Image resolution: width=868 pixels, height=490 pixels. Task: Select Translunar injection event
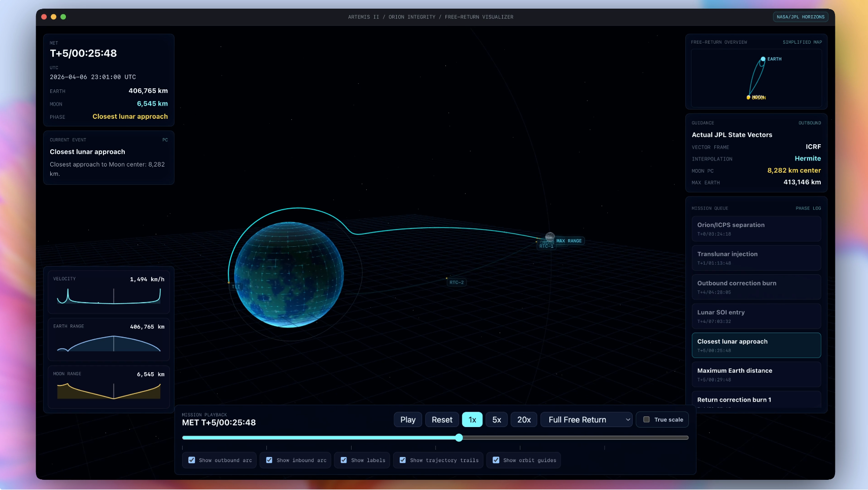756,258
